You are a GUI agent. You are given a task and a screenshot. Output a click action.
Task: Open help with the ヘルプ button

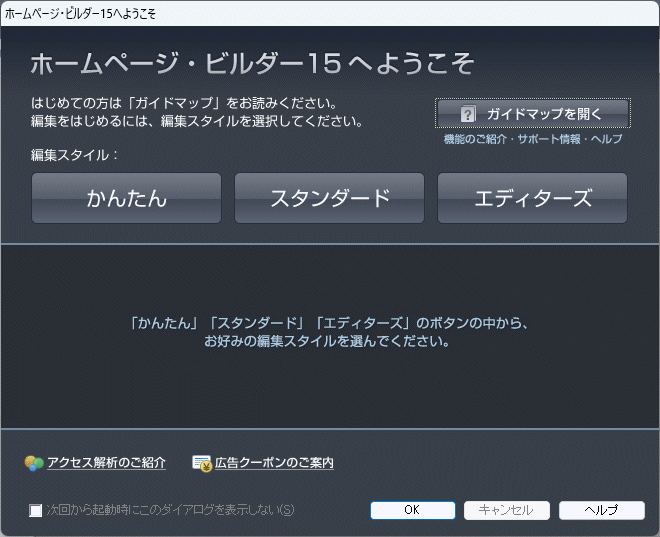[602, 510]
